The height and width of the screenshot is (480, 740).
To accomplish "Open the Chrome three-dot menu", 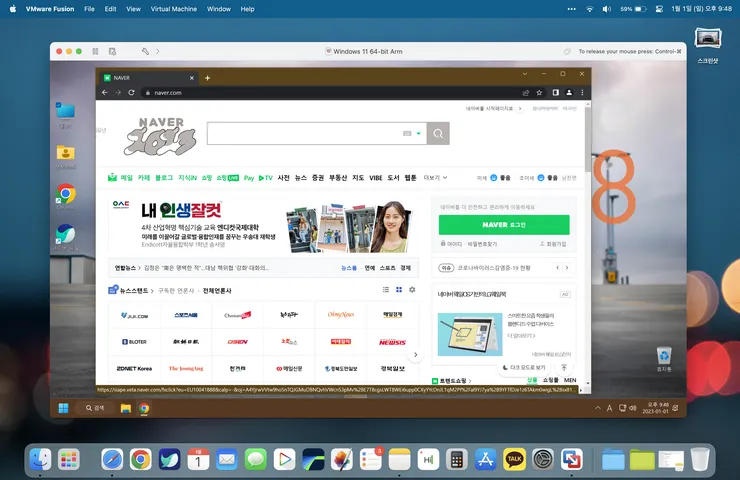I will [x=582, y=93].
